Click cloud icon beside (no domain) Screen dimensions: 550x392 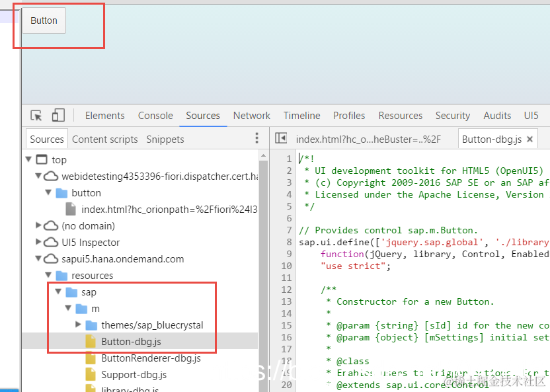[x=51, y=226]
